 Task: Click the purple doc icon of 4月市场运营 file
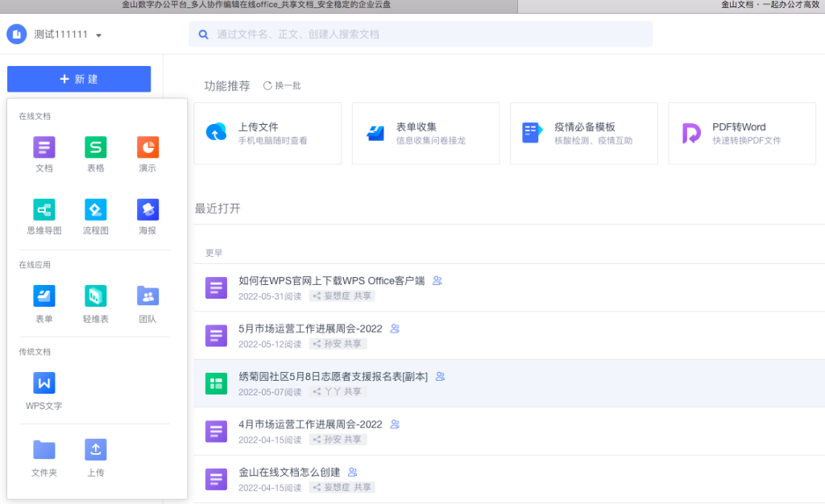coord(216,432)
